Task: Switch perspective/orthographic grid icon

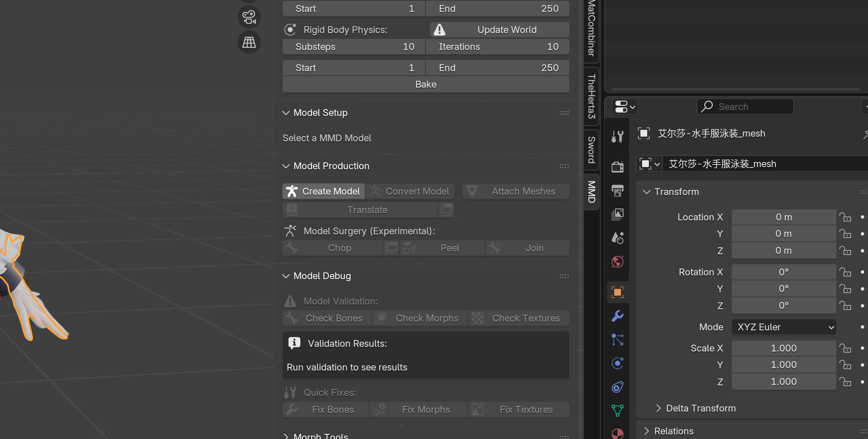Action: click(x=249, y=42)
